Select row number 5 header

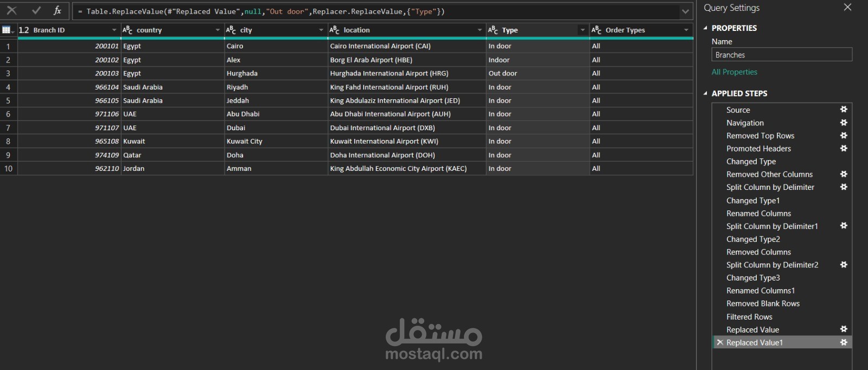click(8, 100)
